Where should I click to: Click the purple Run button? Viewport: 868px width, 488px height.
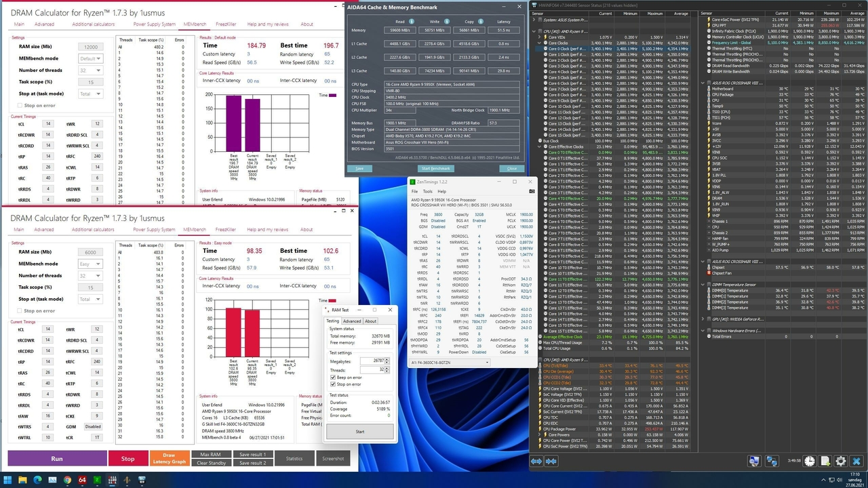coord(56,458)
